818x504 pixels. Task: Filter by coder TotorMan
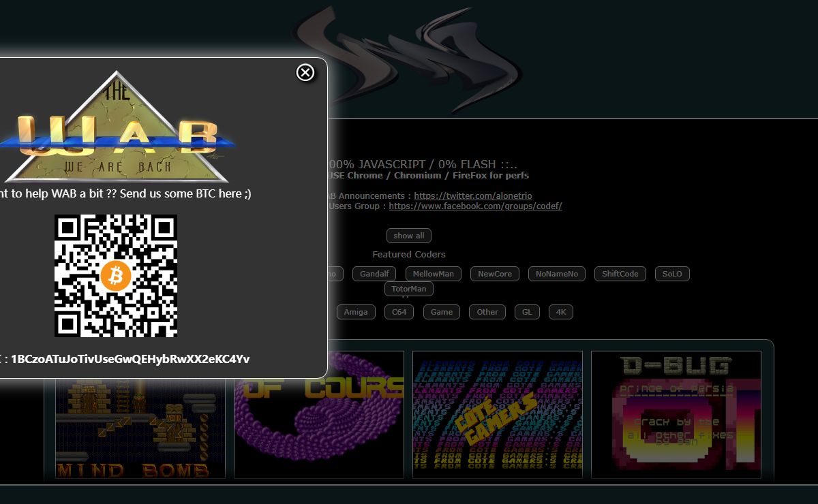(x=409, y=289)
